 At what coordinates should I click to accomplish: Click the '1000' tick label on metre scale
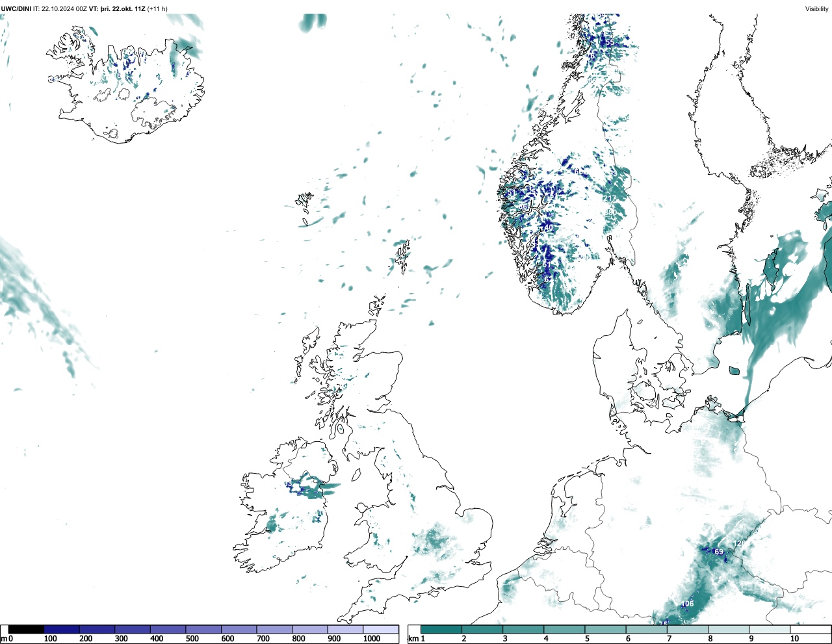372,639
